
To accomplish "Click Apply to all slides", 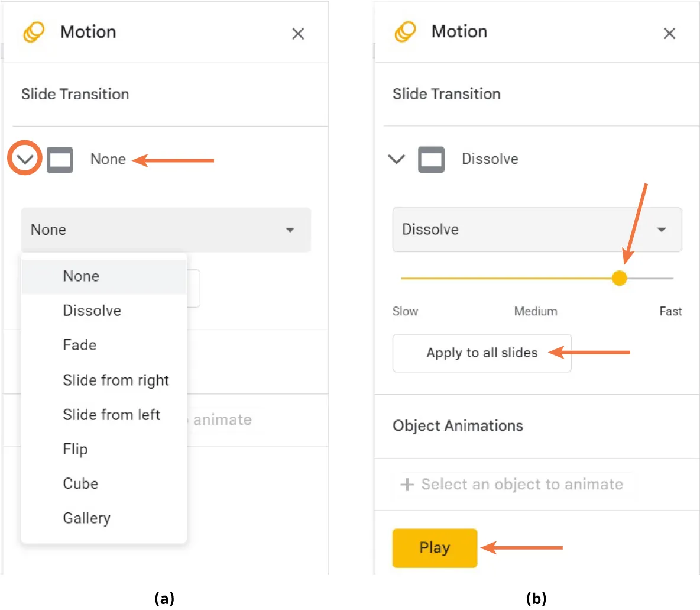I will pos(481,353).
